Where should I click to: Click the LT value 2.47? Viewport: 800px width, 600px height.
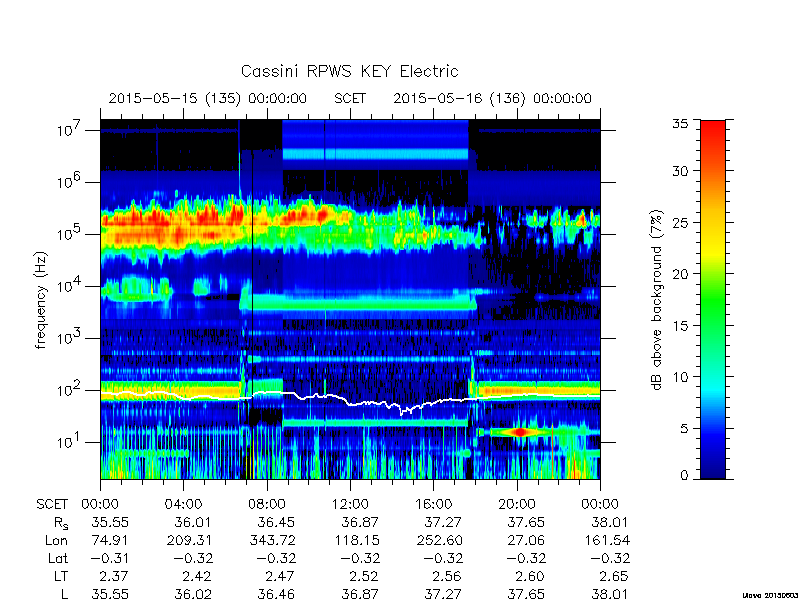click(x=280, y=577)
